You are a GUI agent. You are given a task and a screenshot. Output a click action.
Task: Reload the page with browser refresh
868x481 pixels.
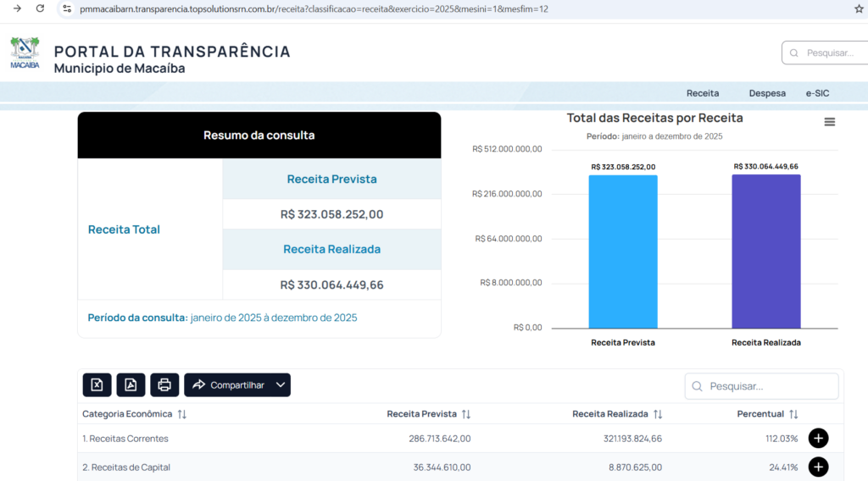tap(40, 8)
